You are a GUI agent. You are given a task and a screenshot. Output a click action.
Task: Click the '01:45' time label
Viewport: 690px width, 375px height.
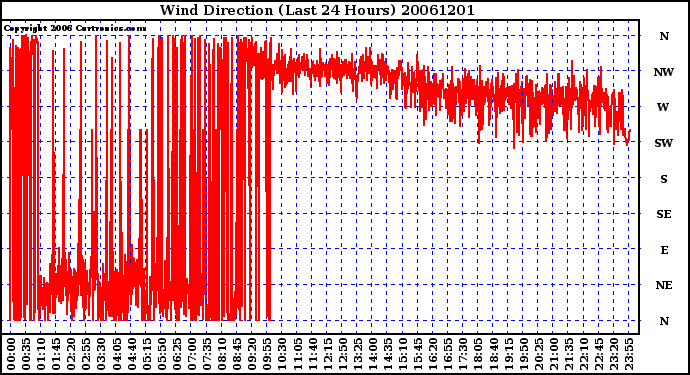click(56, 354)
